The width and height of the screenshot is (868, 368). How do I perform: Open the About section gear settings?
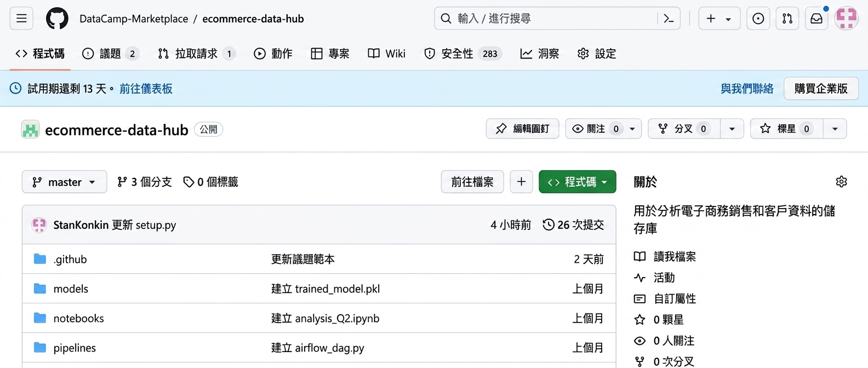(842, 182)
